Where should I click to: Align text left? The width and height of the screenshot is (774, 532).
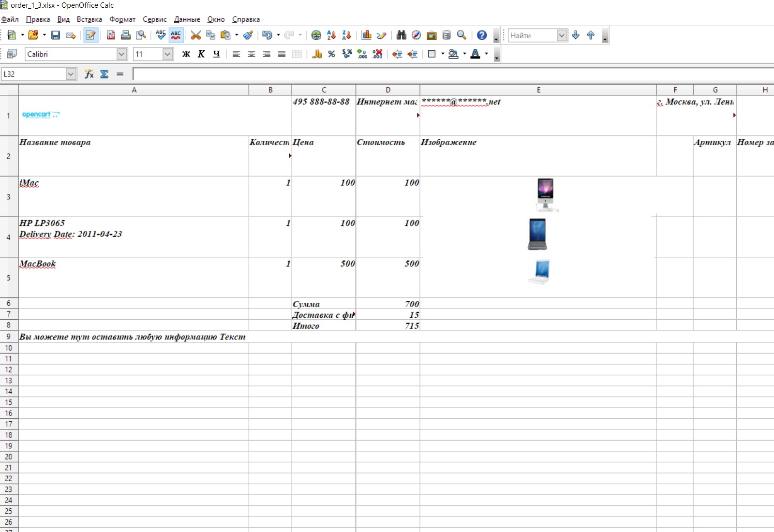(236, 54)
